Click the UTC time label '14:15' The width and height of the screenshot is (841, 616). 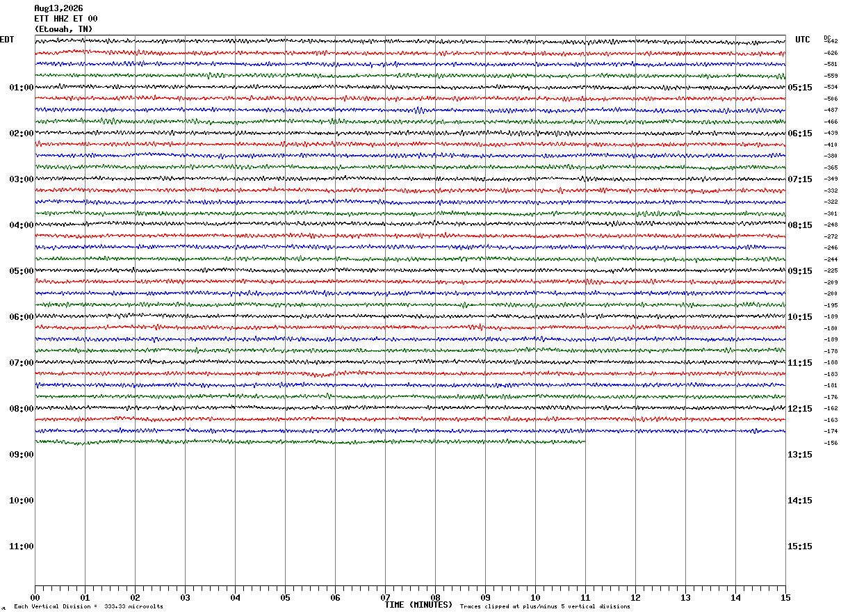pyautogui.click(x=800, y=501)
